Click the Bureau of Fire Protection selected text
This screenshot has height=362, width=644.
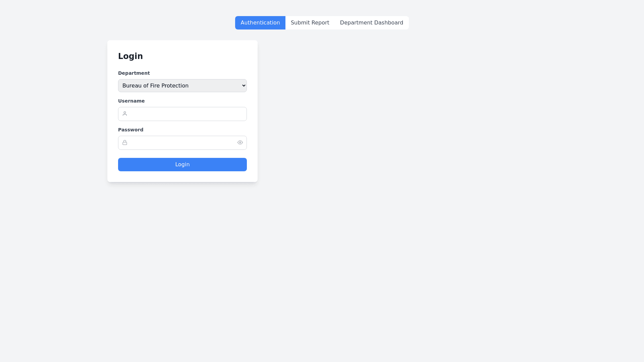(x=155, y=85)
